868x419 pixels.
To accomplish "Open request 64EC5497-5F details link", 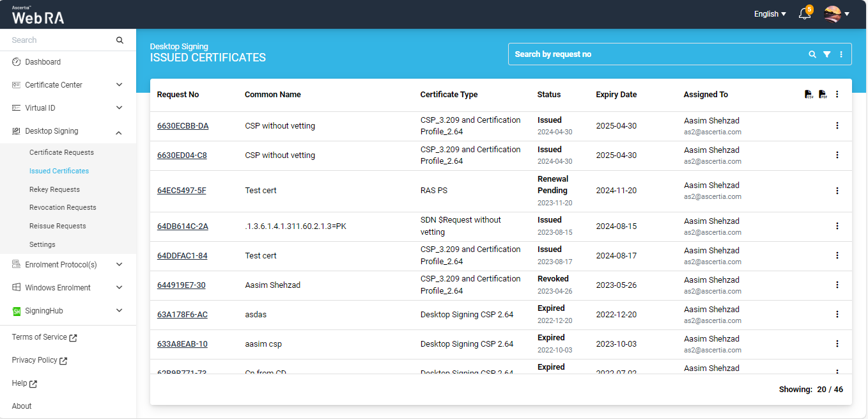I will pos(182,191).
